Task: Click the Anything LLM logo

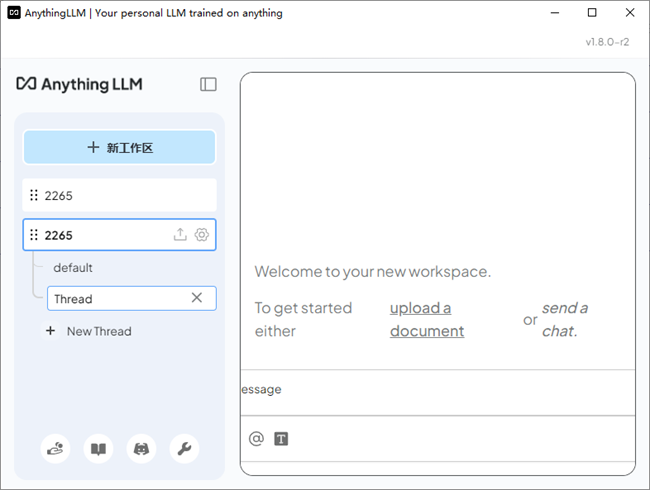Action: [80, 84]
